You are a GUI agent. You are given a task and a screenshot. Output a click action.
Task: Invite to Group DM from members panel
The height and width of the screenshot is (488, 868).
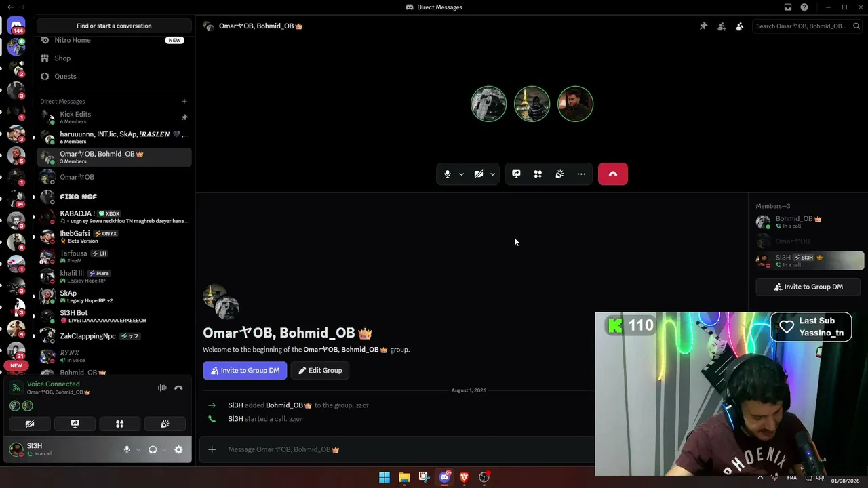click(x=808, y=287)
